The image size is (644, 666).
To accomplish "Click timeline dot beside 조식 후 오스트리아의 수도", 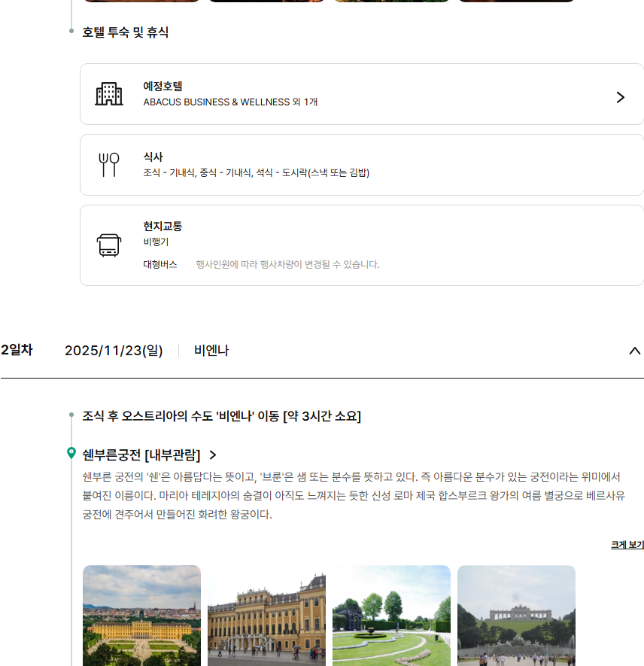I will click(x=71, y=415).
